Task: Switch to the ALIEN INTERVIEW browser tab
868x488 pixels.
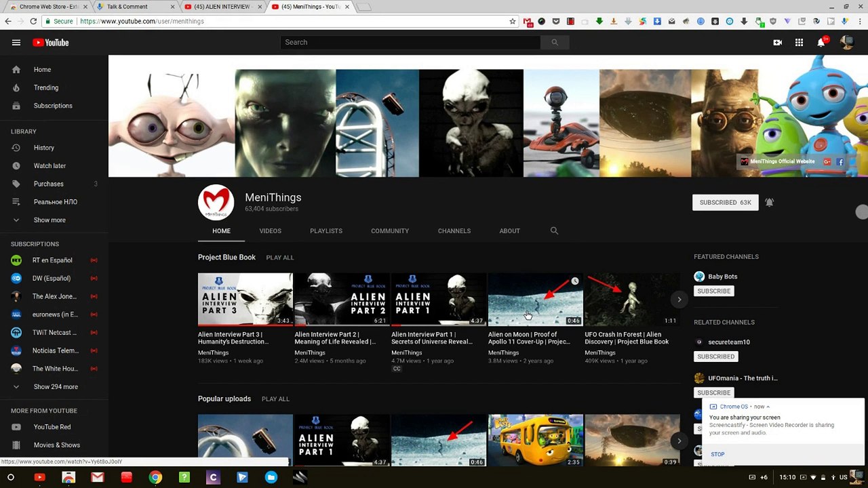Action: (x=222, y=7)
